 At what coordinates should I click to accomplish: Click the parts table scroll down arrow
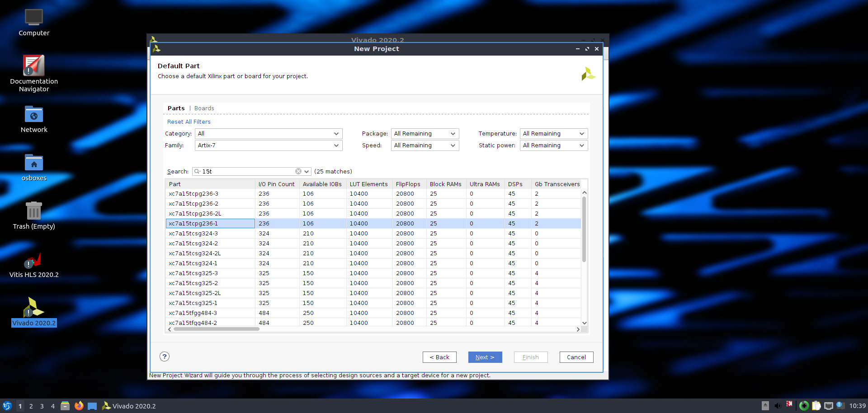tap(585, 323)
